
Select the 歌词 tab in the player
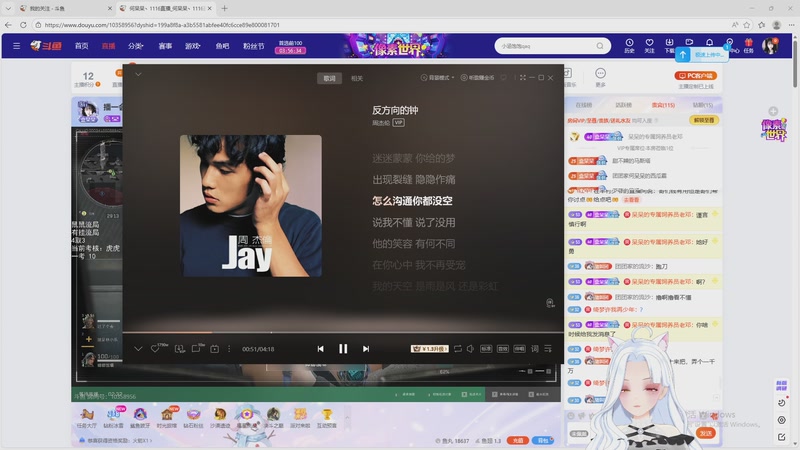pyautogui.click(x=329, y=78)
